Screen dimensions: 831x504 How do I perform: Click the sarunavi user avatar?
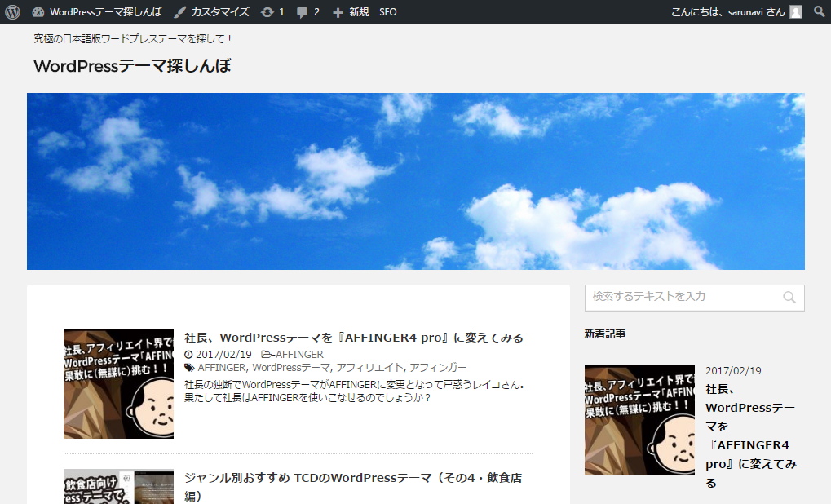tap(796, 12)
